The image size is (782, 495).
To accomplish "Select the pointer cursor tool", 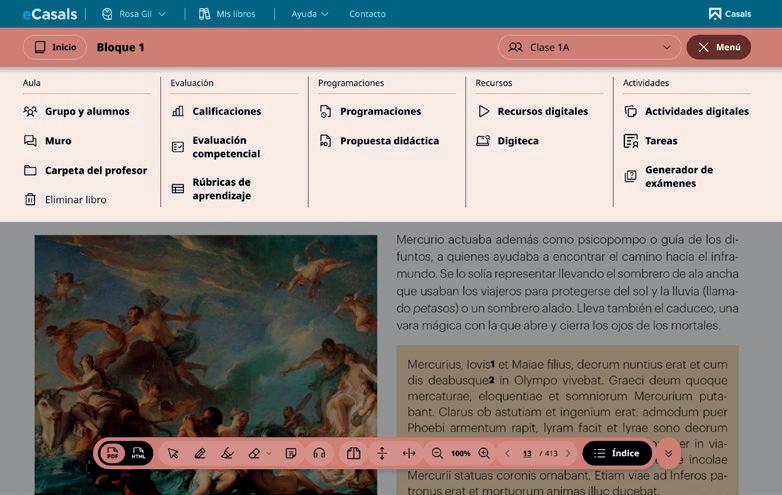I will tap(173, 453).
